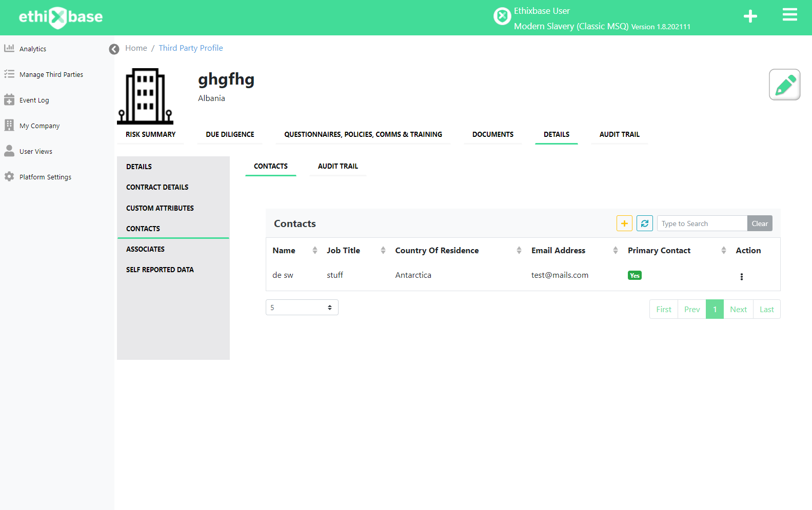Open the top-level Audit Trail tab
Image resolution: width=812 pixels, height=510 pixels.
tap(620, 134)
